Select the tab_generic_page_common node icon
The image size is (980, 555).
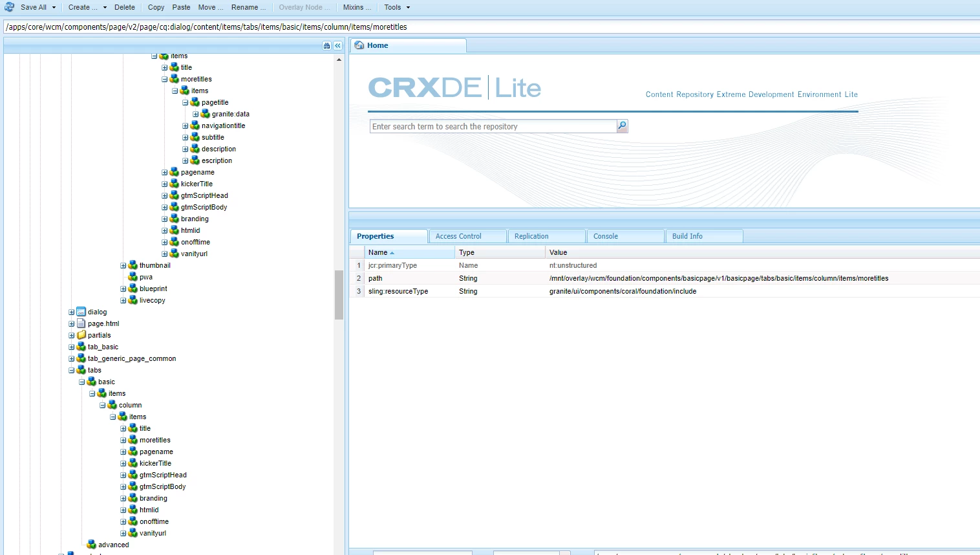pos(81,358)
